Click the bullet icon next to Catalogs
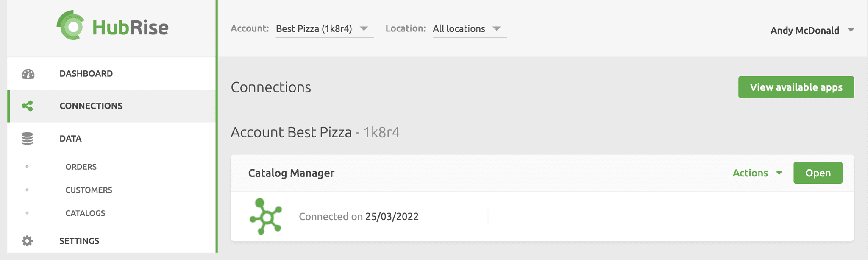Viewport: 868px width, 260px height. [x=28, y=213]
